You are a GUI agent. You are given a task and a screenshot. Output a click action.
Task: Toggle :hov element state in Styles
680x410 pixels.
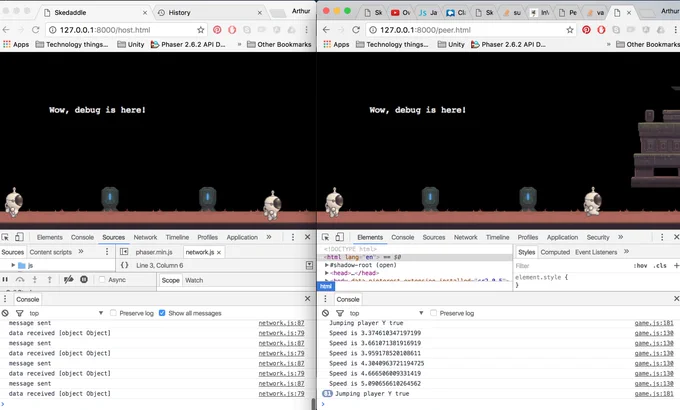(640, 266)
